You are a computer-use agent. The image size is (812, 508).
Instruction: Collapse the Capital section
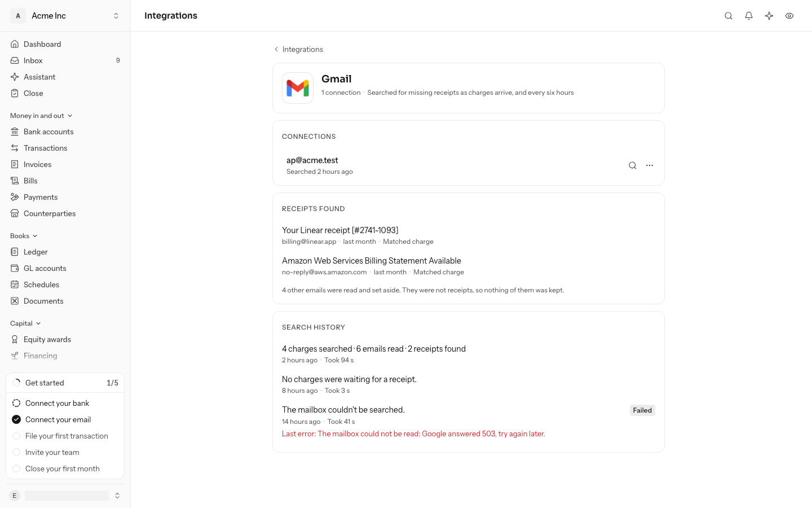coord(25,323)
